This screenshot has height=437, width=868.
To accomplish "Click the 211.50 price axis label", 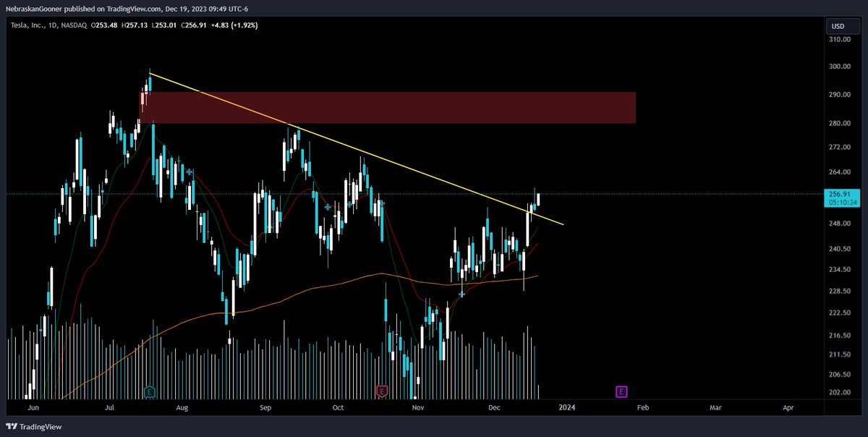I will pyautogui.click(x=841, y=355).
